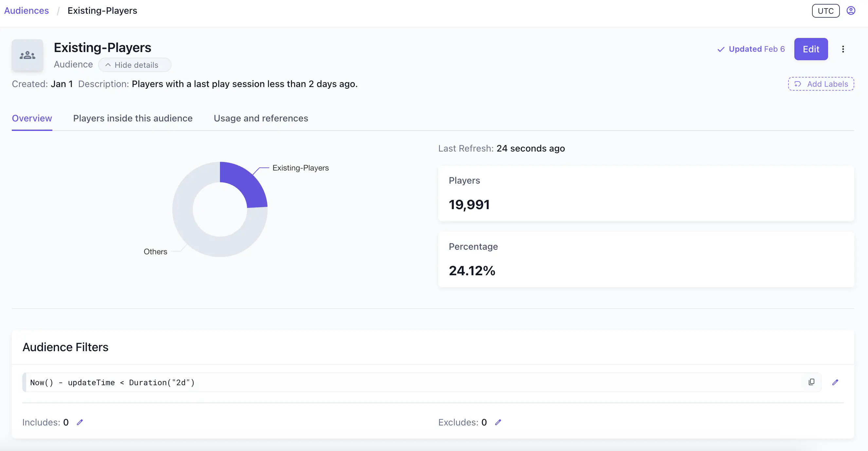This screenshot has width=868, height=451.
Task: Expand the Audience Filters section
Action: click(65, 347)
